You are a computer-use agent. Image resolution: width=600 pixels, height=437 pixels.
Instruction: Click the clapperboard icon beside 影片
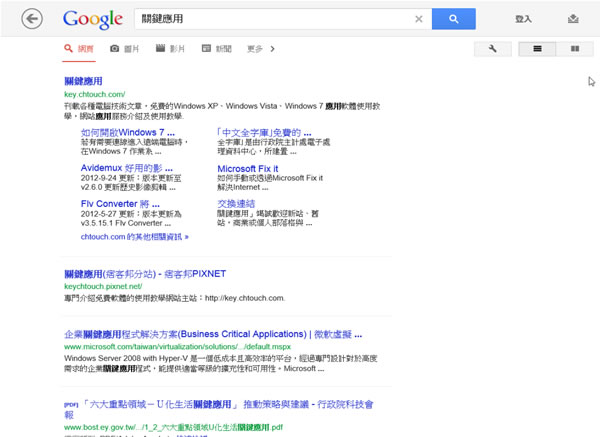160,48
